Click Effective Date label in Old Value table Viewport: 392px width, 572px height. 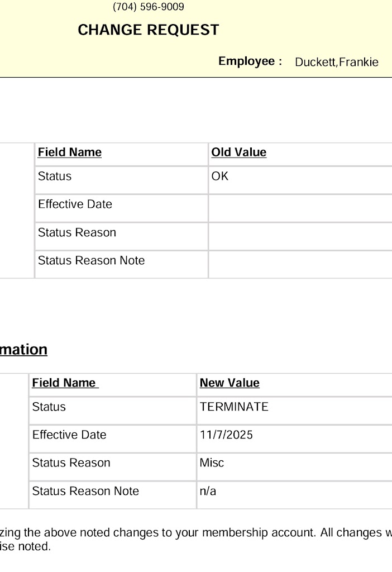[75, 204]
